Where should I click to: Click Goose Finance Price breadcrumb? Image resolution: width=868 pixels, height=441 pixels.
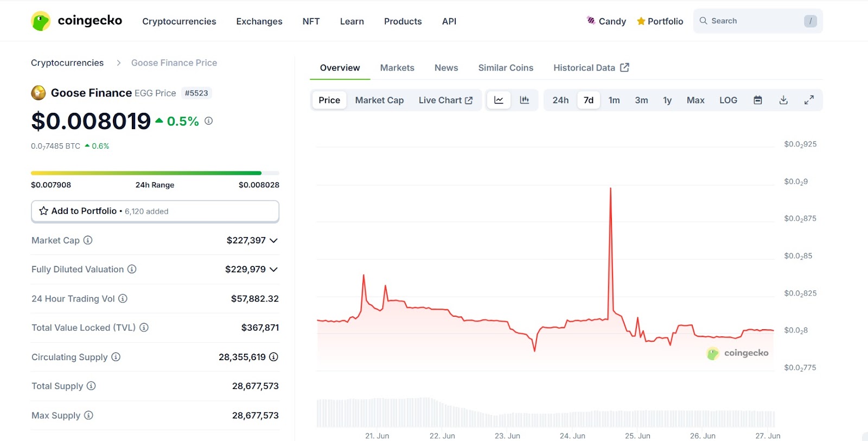point(174,63)
